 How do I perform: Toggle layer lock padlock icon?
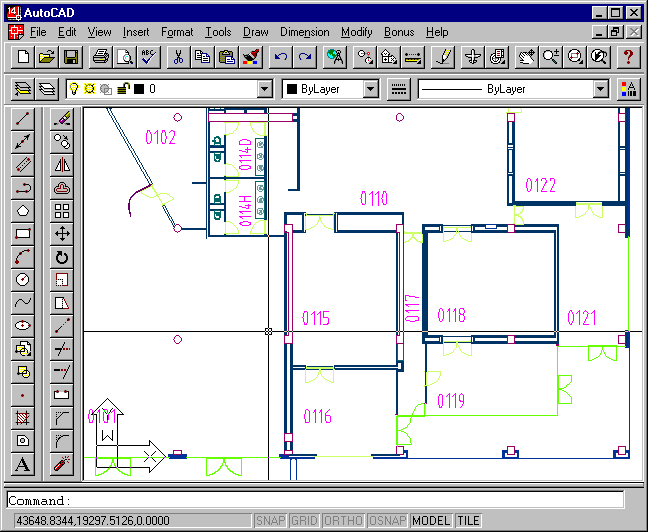tap(123, 88)
